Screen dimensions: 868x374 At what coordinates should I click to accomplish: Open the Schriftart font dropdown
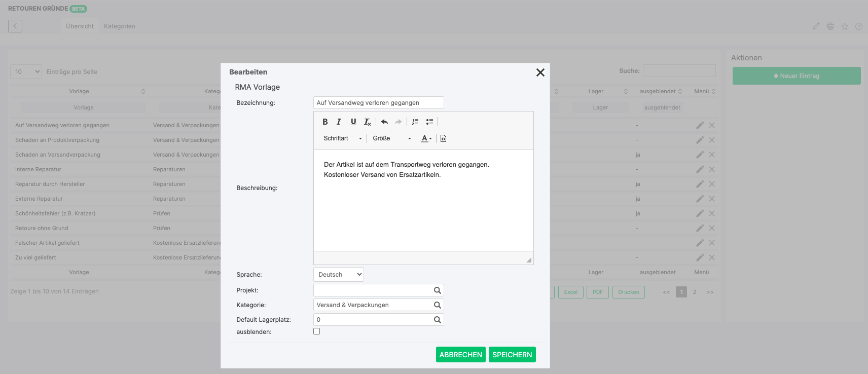(343, 138)
